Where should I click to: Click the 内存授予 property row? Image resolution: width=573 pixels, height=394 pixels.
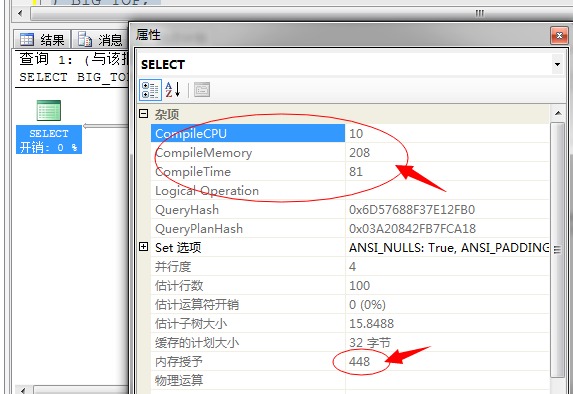(x=350, y=361)
